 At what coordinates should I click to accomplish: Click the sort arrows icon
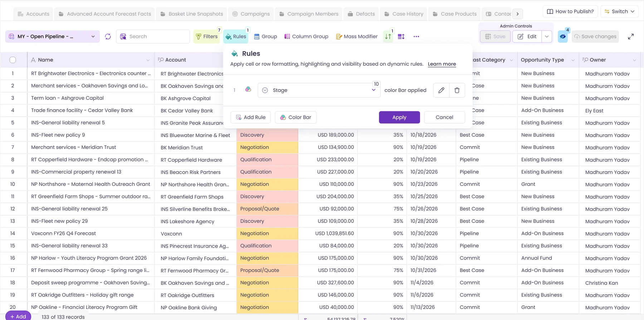click(x=388, y=37)
